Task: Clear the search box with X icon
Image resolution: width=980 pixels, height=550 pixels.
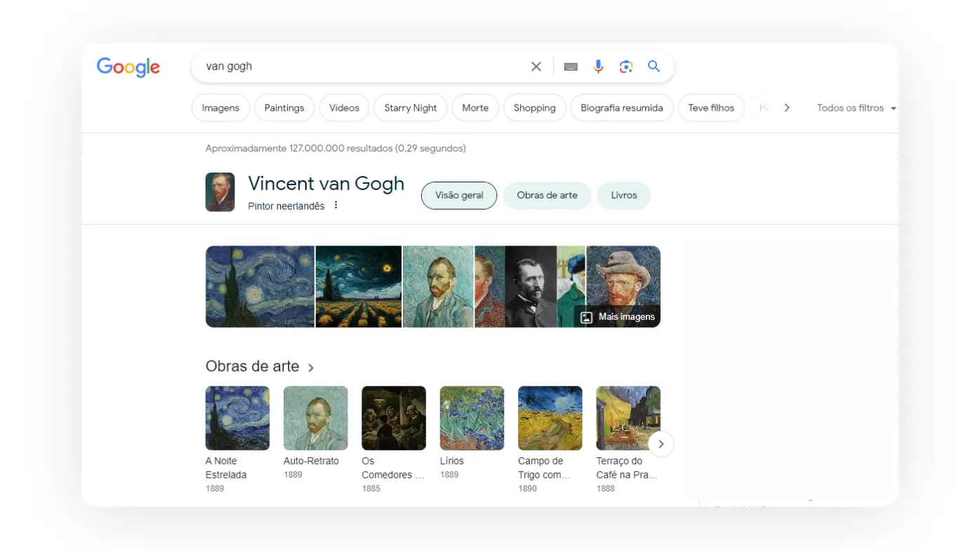Action: (x=536, y=67)
